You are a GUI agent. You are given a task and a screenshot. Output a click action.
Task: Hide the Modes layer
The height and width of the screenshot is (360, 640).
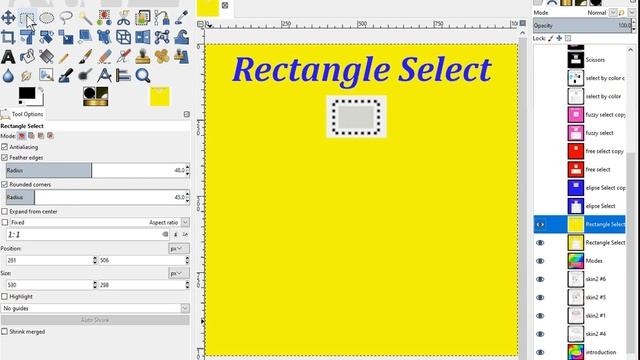coord(540,261)
